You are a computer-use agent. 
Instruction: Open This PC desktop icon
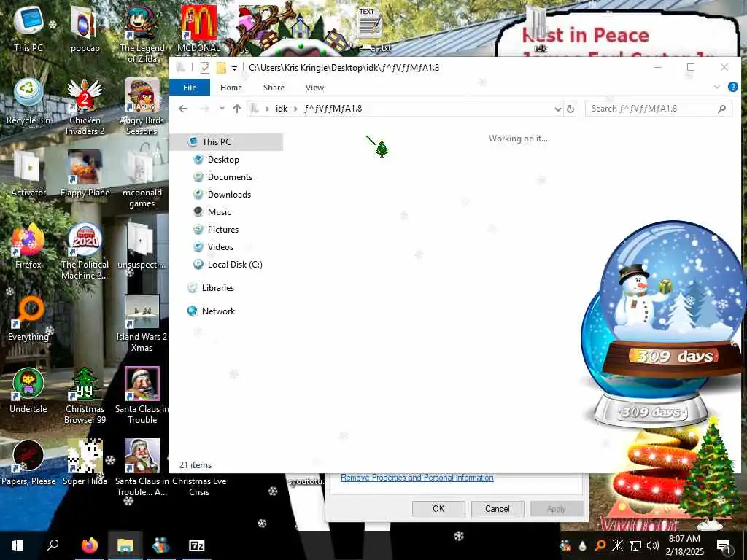pyautogui.click(x=28, y=28)
